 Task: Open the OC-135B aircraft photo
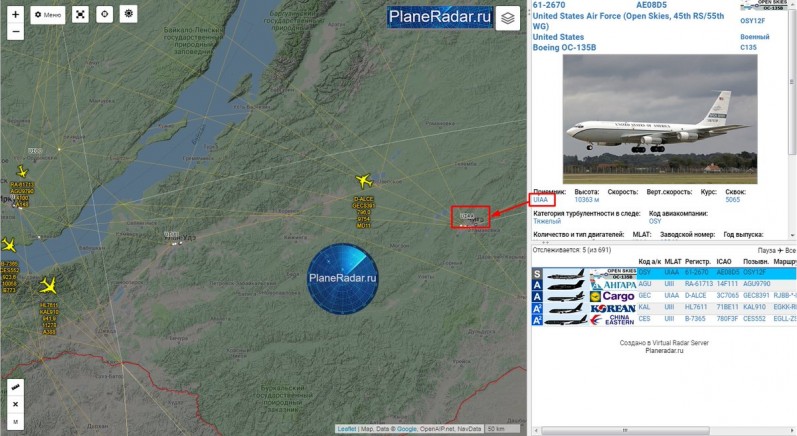pos(660,119)
